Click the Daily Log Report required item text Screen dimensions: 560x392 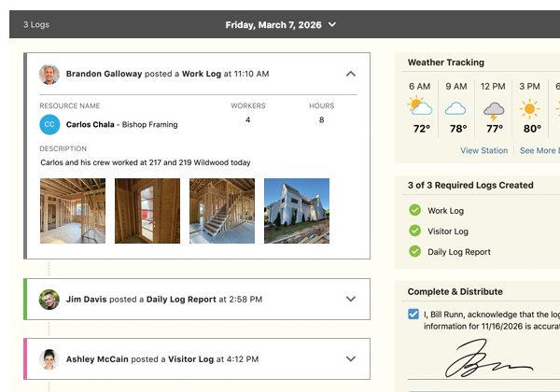coord(459,252)
